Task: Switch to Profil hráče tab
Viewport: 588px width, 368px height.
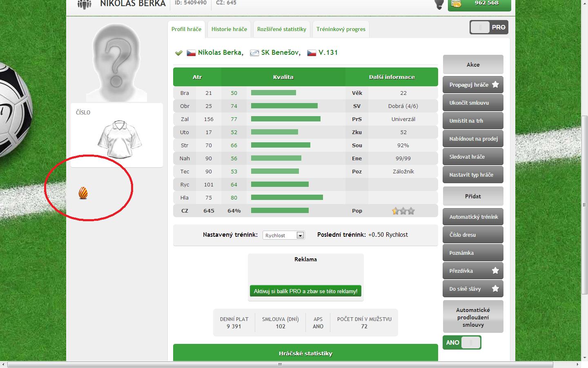Action: (x=186, y=29)
